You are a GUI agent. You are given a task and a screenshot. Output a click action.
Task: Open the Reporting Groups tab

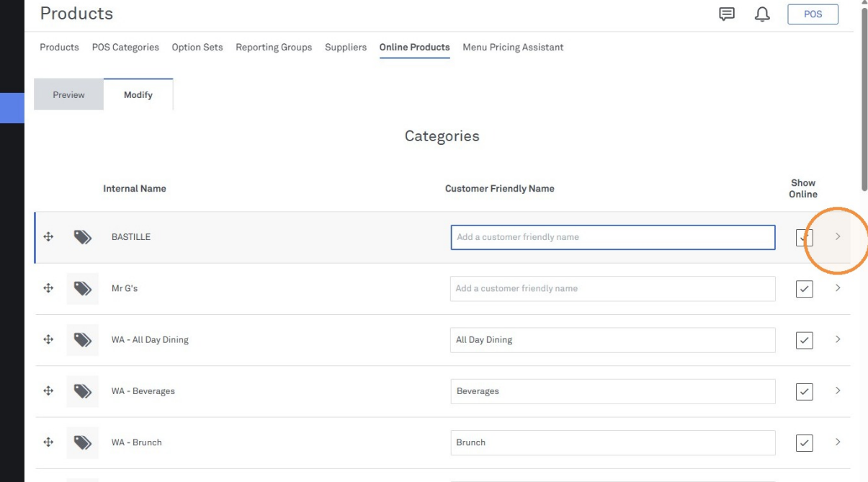pos(274,47)
